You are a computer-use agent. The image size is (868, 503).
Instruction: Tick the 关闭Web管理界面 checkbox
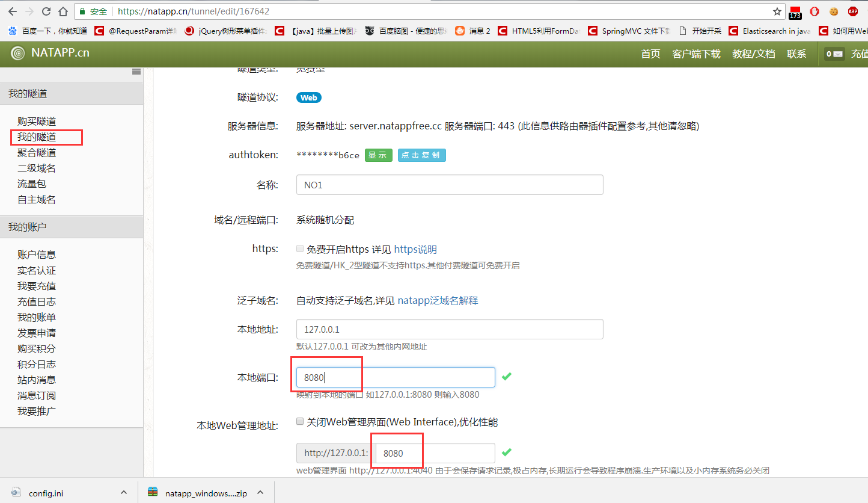[x=300, y=422]
